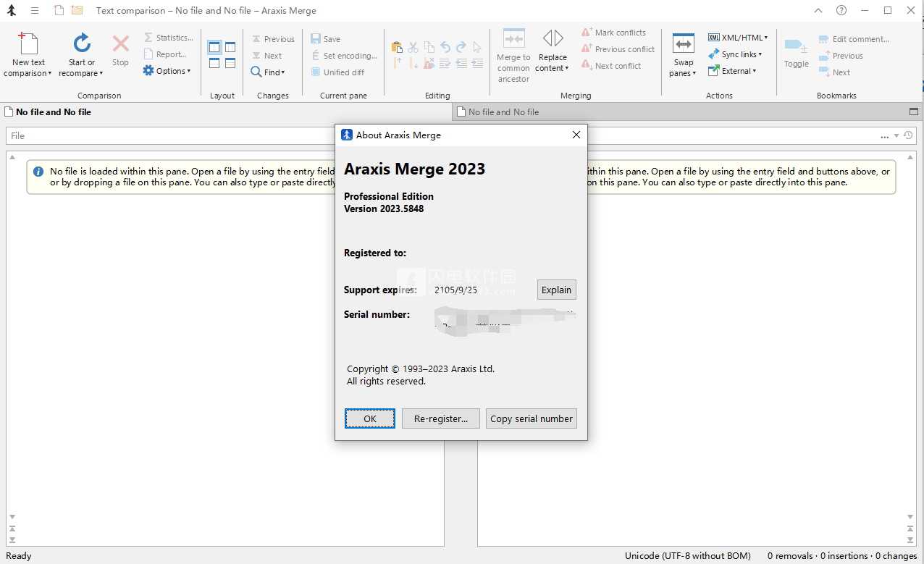Image resolution: width=924 pixels, height=564 pixels.
Task: Select the two-pane horizontal layout icon
Action: coord(214,63)
